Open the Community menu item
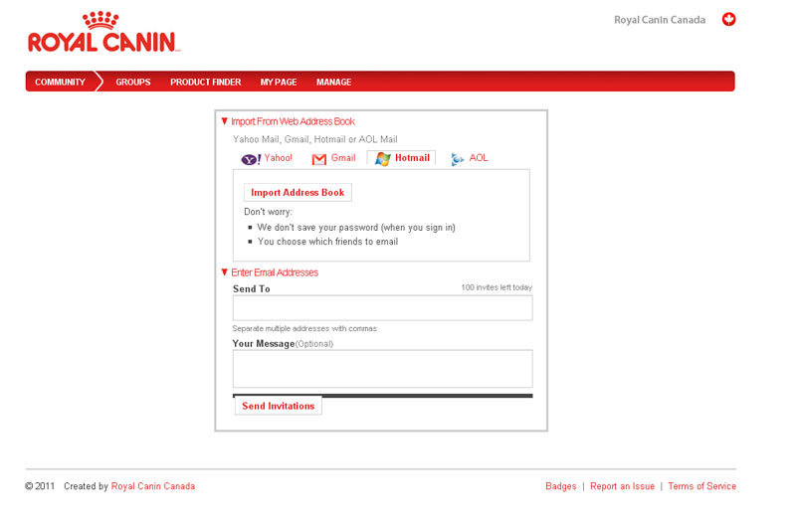Viewport: 796px width, 532px height. point(60,82)
